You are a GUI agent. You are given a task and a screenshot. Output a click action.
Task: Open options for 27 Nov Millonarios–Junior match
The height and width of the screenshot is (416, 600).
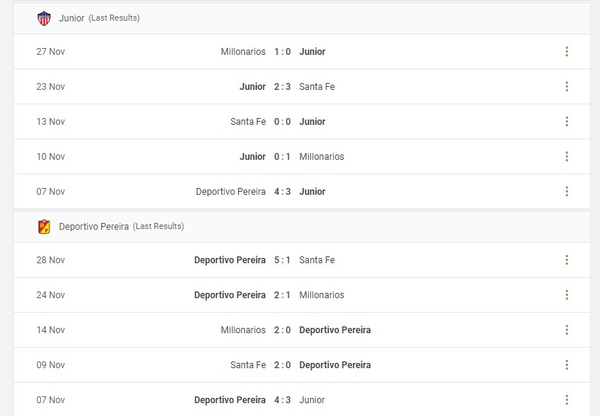click(566, 52)
